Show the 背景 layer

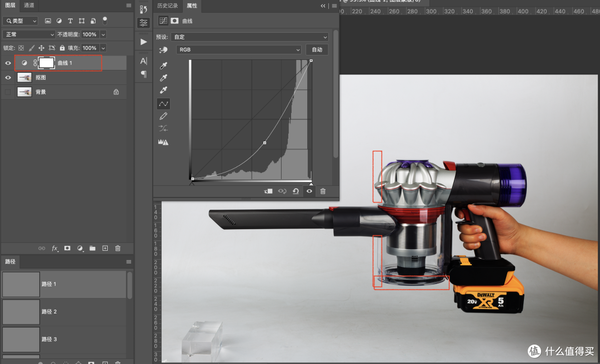pyautogui.click(x=8, y=92)
